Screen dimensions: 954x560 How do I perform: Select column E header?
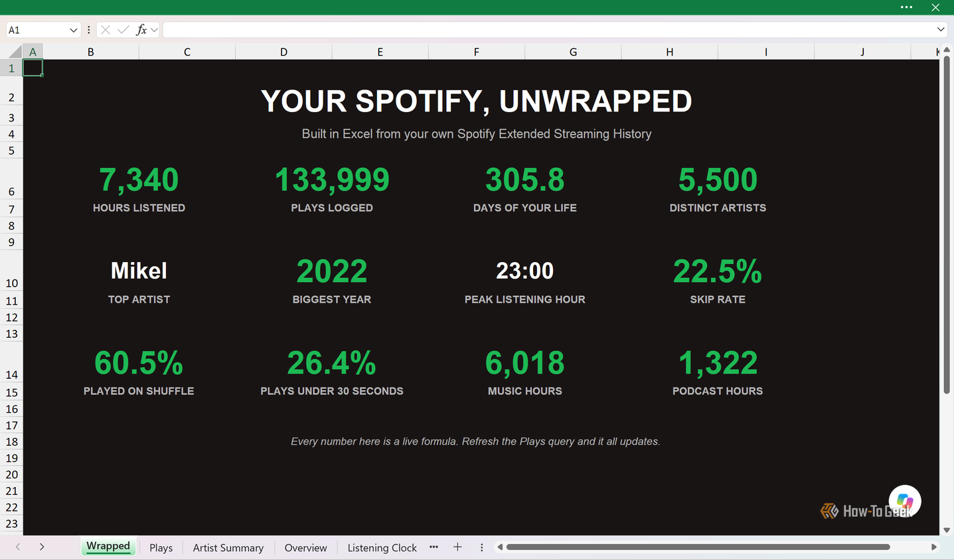click(x=380, y=52)
